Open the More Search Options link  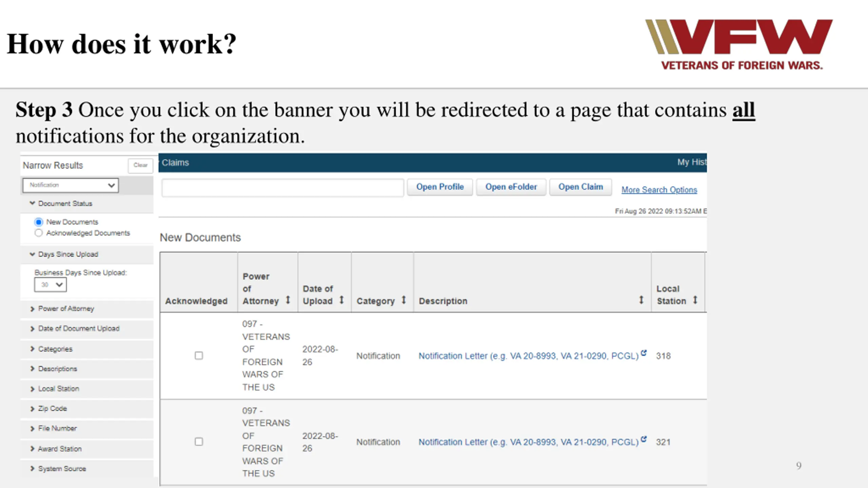pyautogui.click(x=659, y=190)
